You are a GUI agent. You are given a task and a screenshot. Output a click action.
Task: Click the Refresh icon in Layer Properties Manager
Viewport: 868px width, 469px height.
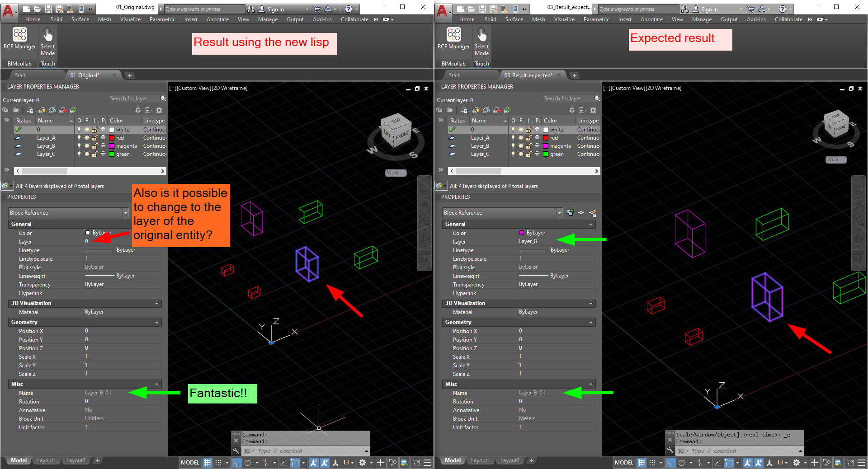pos(138,110)
